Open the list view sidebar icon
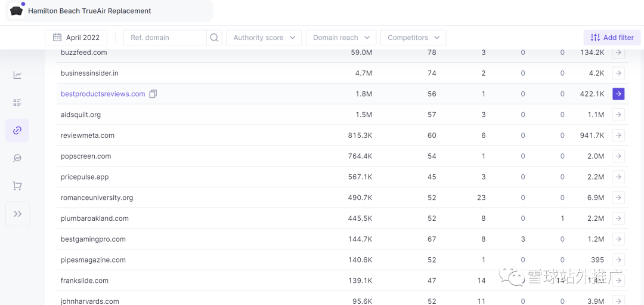Image resolution: width=644 pixels, height=305 pixels. [x=17, y=103]
